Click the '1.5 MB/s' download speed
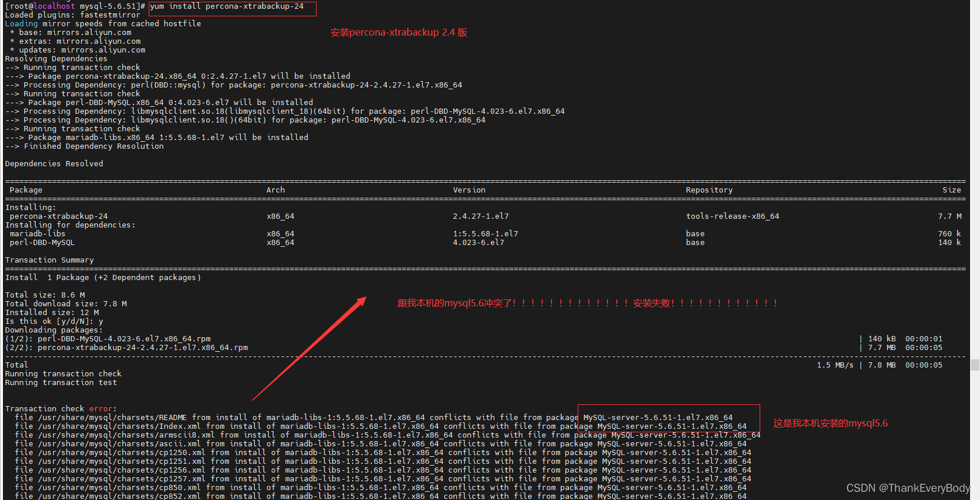980x500 pixels. (x=835, y=365)
